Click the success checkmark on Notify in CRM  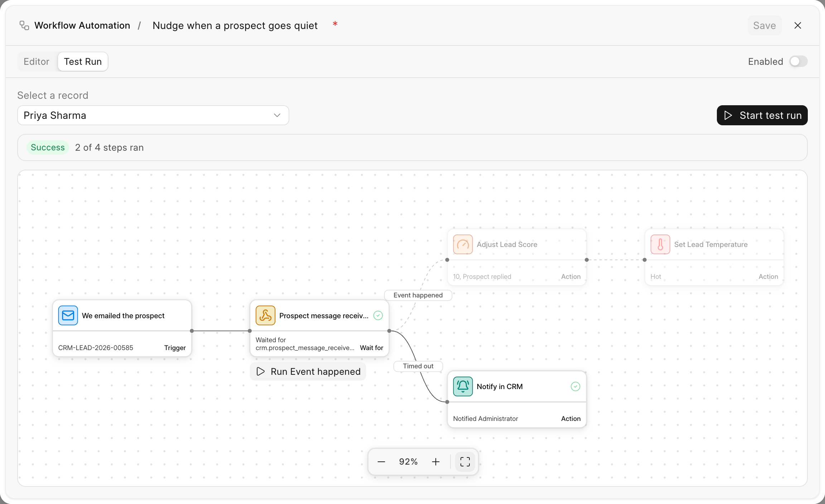click(x=575, y=387)
